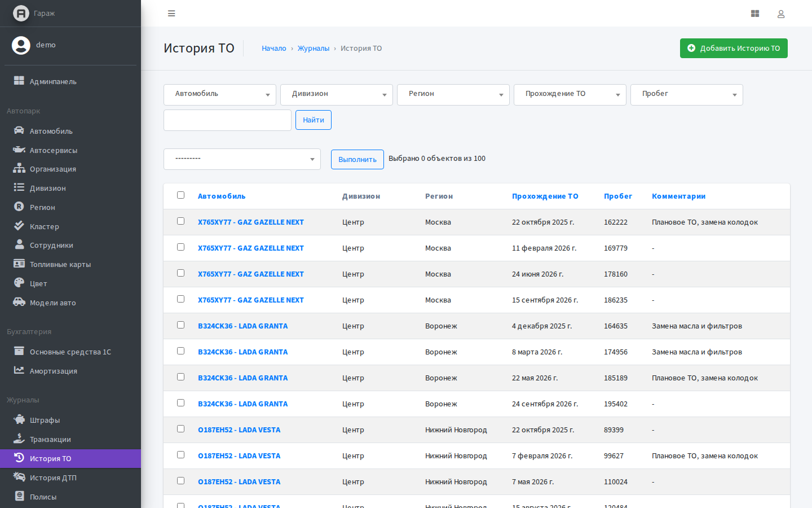Click the Автосервисы icon in sidebar

(x=19, y=150)
